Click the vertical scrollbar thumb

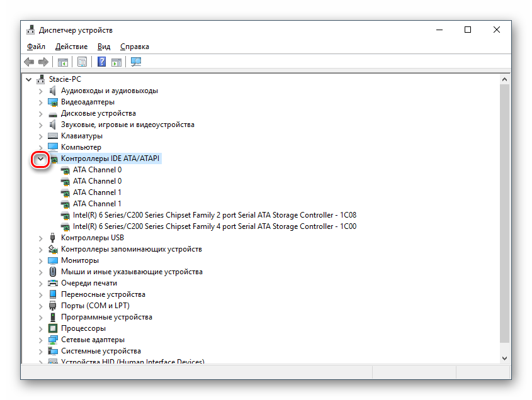click(x=504, y=214)
